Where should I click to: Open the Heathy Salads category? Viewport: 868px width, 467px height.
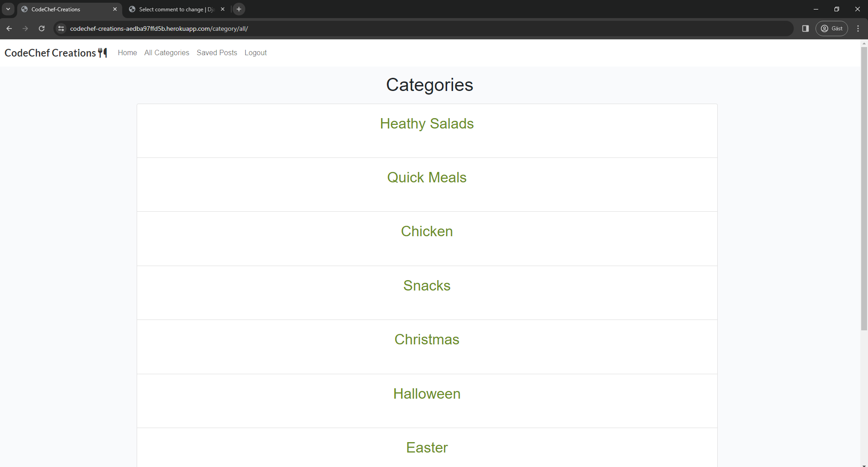point(426,124)
